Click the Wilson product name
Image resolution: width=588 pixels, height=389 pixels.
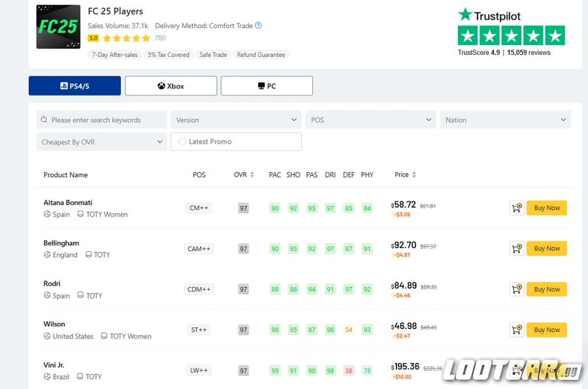tap(54, 324)
